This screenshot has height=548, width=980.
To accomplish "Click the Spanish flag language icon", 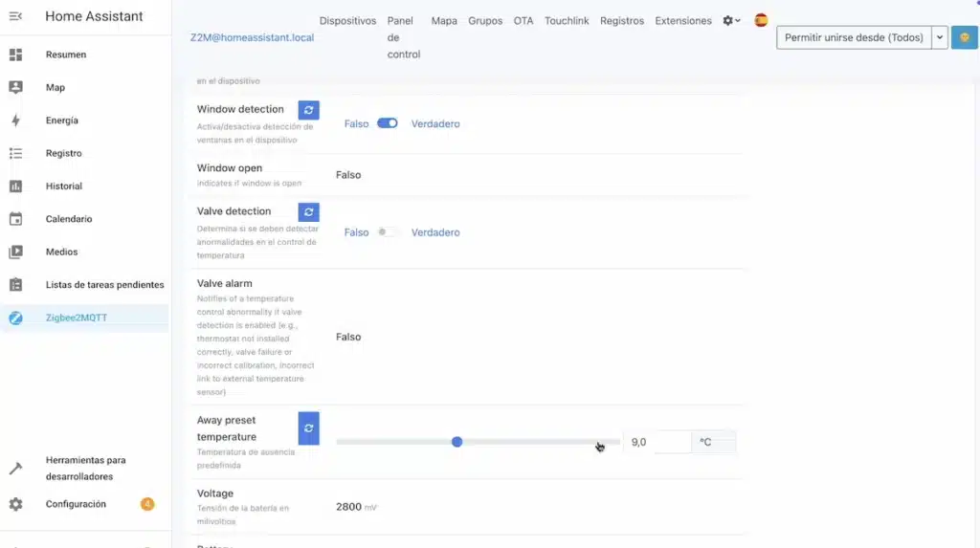I will [x=761, y=20].
